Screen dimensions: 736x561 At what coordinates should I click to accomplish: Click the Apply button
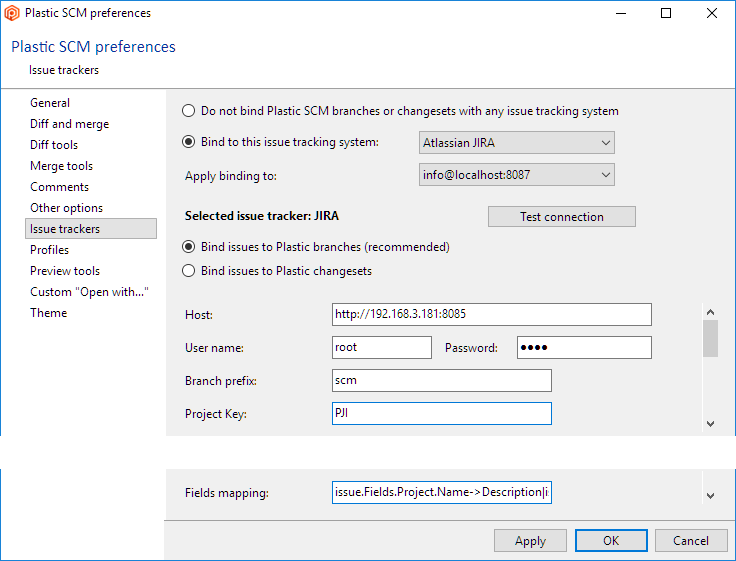tap(530, 541)
